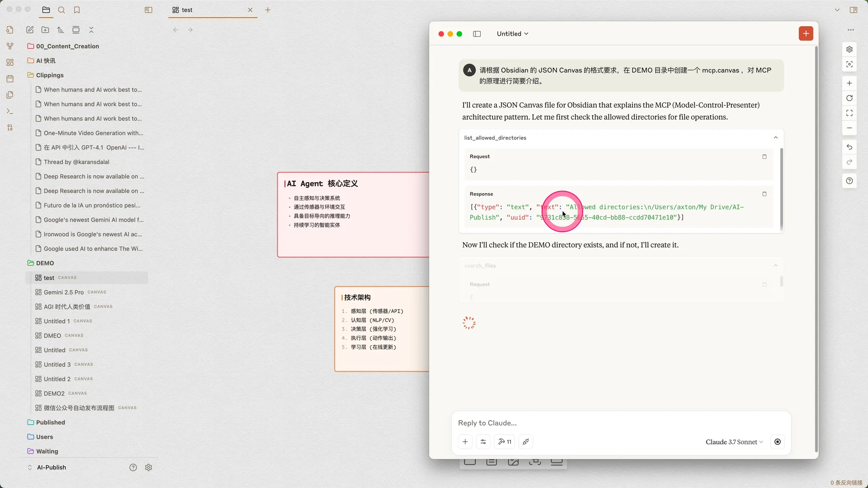This screenshot has height=488, width=868.
Task: Collapse the list_allowed_directories tool block
Action: (x=776, y=138)
